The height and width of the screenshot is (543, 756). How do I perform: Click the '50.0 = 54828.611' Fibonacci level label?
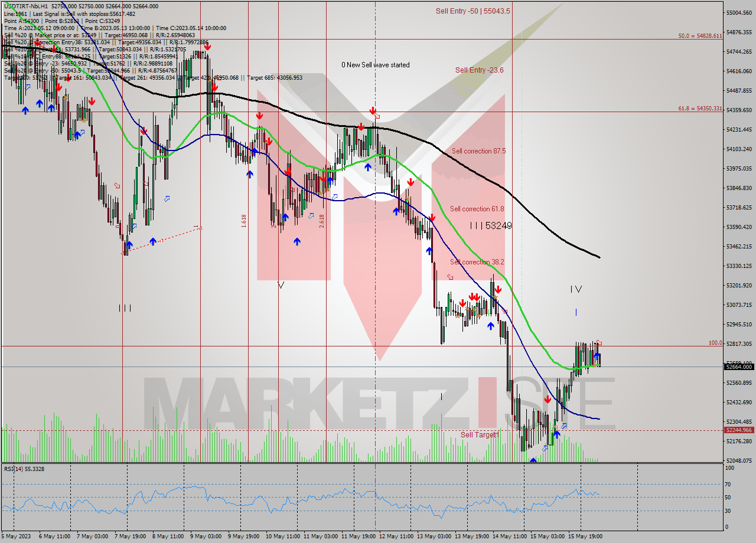700,36
